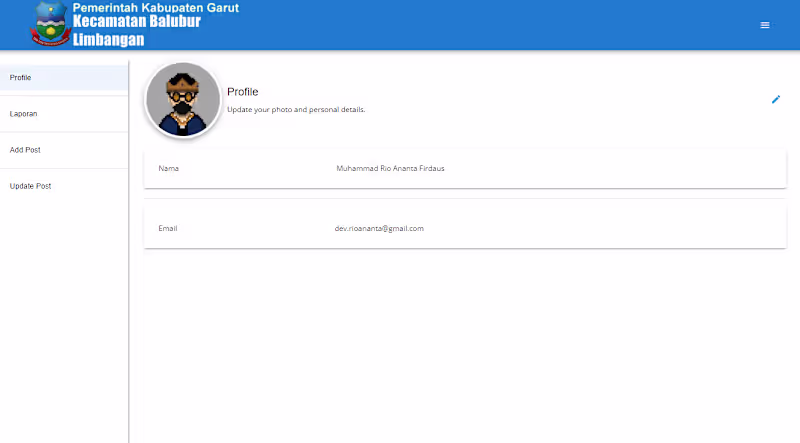
Task: Select the round profile avatar photo
Action: coord(183,100)
